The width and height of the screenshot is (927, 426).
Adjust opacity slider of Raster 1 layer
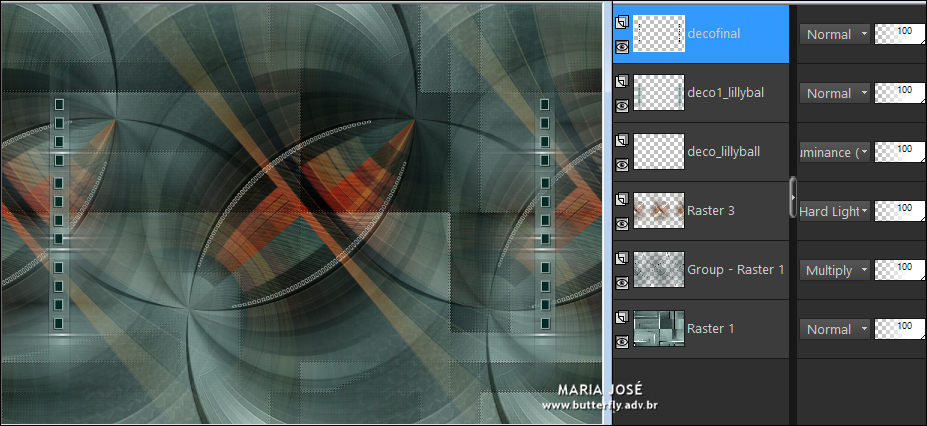[900, 330]
